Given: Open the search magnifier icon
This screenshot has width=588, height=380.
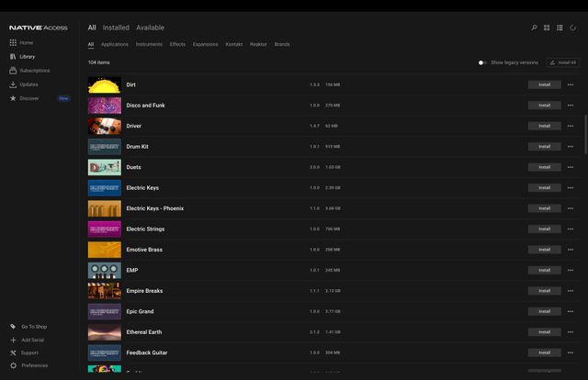Looking at the screenshot, I should [534, 28].
